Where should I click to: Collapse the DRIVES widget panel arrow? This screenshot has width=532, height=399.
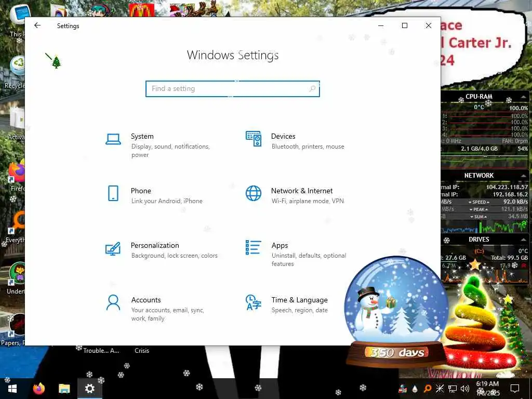523,240
